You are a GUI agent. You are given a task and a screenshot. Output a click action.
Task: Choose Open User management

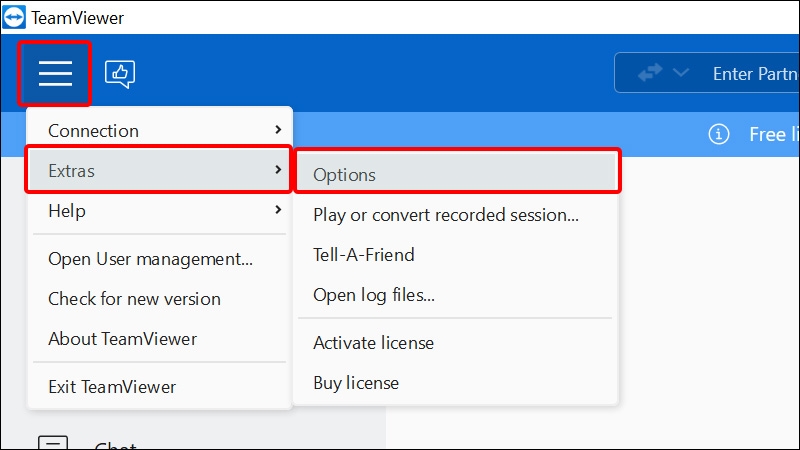[159, 259]
